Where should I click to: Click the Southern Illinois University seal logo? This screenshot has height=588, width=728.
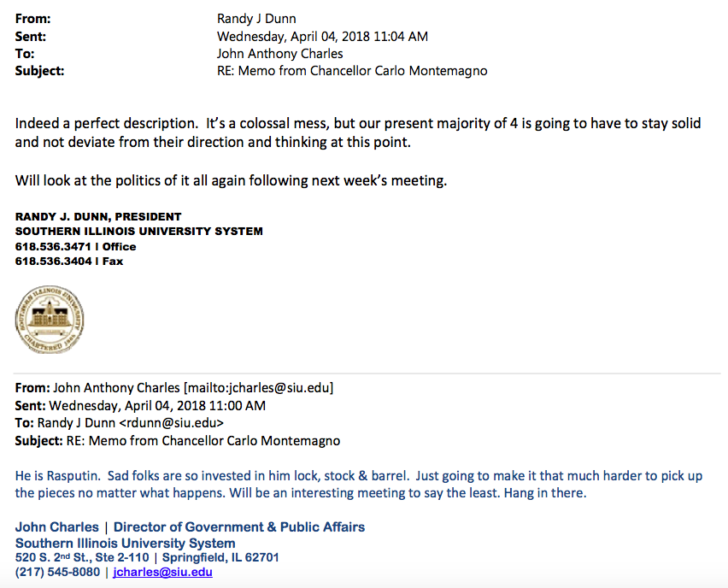coord(50,320)
